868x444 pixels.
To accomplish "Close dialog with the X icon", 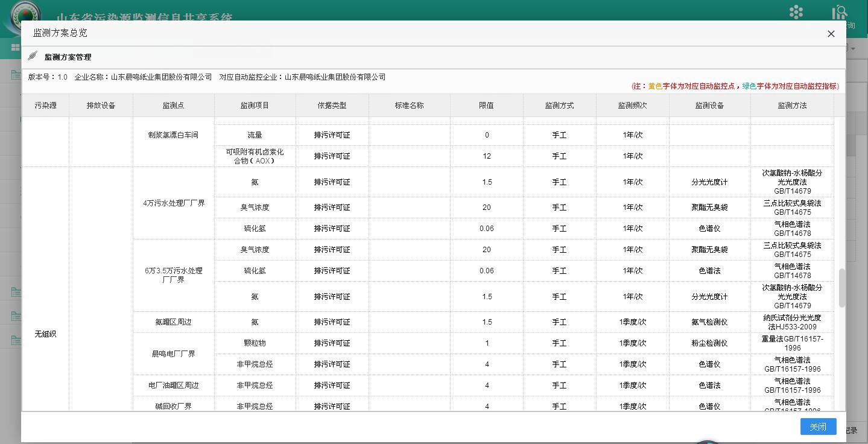I will tap(831, 34).
